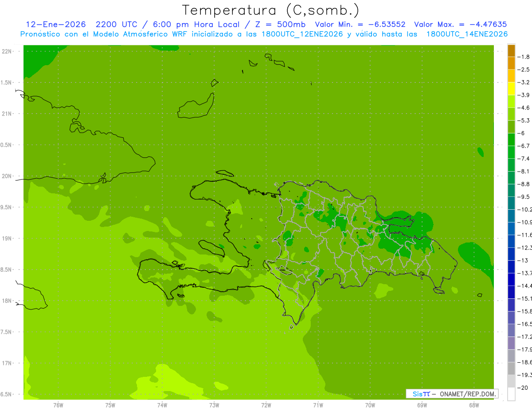Viewport: 532px width, 411px height.
Task: Click the validity stamp '1800UTC_14ENE2026'
Action: click(466, 34)
